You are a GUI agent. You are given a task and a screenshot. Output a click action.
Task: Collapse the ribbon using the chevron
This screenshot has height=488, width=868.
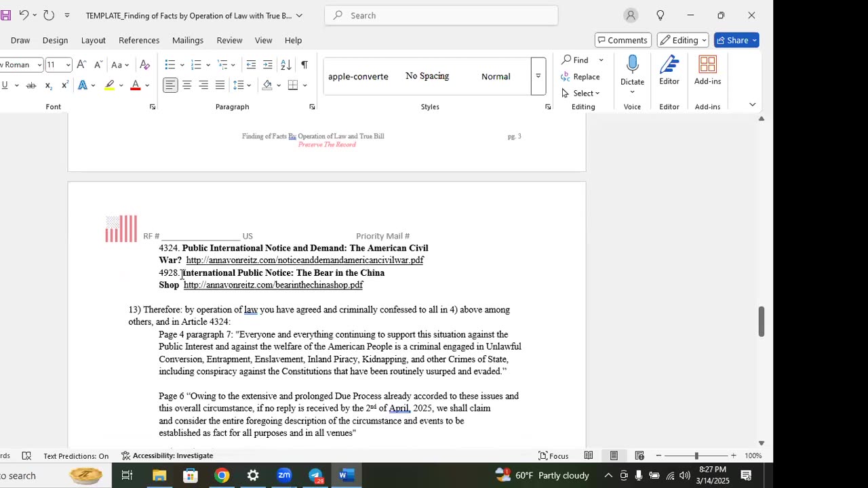(752, 105)
